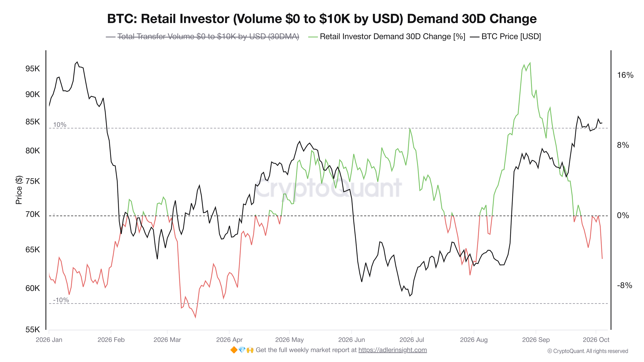Click the raised hands emoji icon
The width and height of the screenshot is (644, 362).
point(250,350)
